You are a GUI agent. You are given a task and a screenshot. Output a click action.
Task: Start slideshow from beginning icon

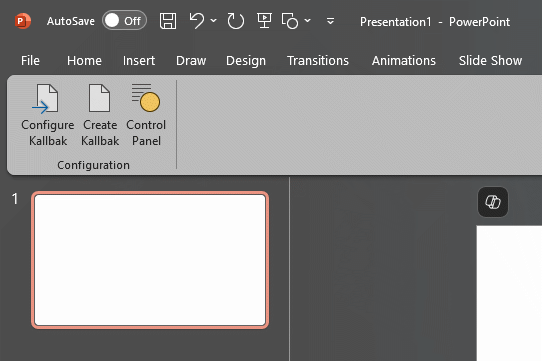[264, 21]
